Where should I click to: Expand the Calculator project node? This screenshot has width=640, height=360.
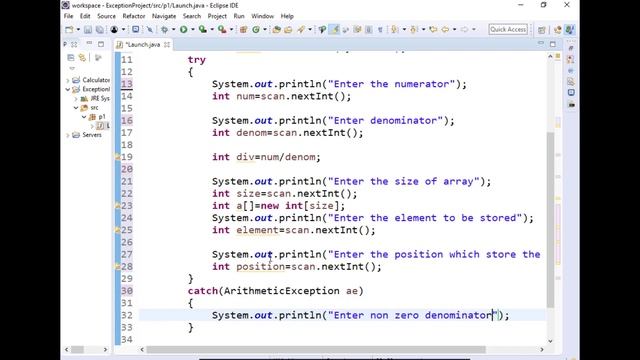pos(68,80)
